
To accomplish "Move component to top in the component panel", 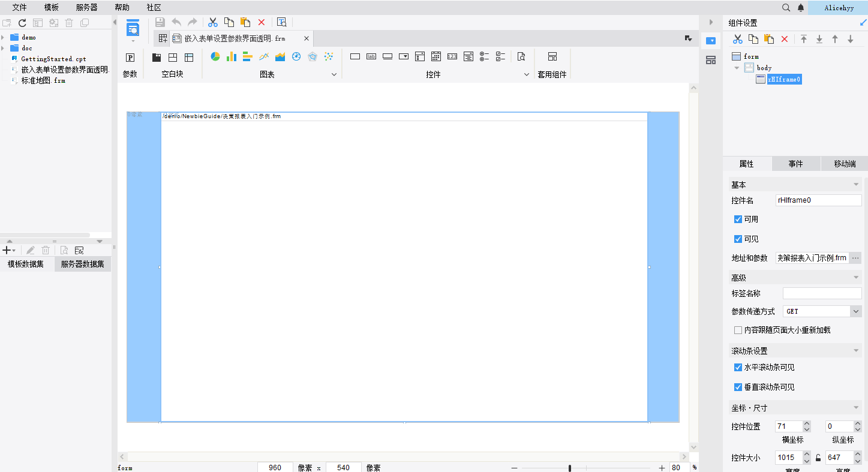I will pyautogui.click(x=804, y=39).
